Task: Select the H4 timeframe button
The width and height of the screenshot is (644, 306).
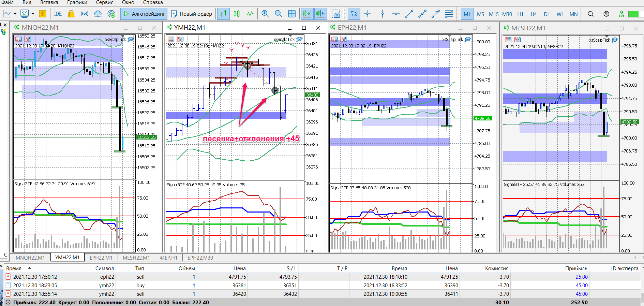Action: click(x=534, y=14)
